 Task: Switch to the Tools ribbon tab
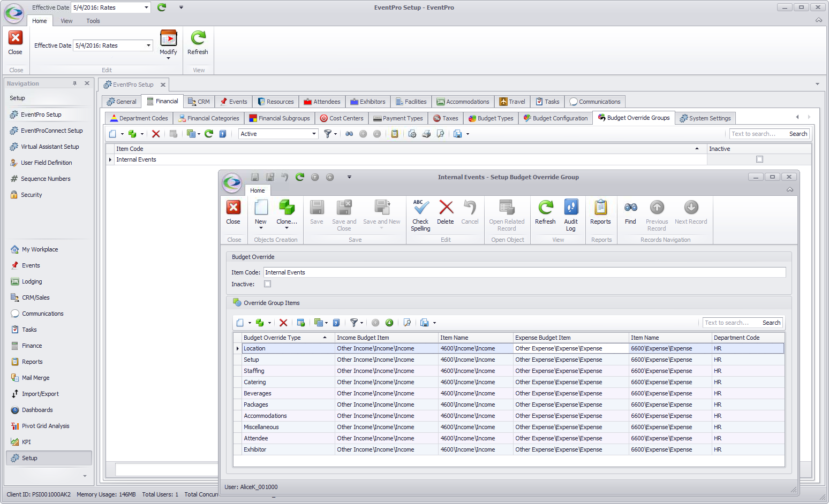pos(93,21)
